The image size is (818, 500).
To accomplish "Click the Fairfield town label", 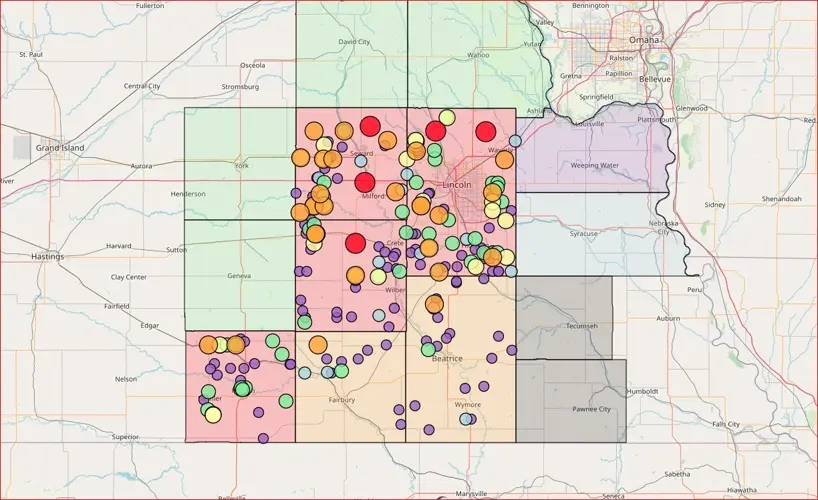I will (x=116, y=306).
